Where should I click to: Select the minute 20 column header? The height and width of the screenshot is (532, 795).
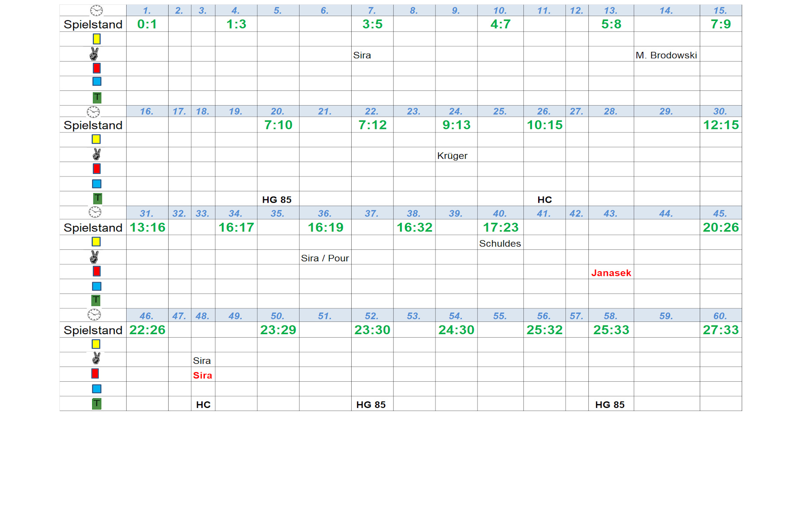(x=277, y=111)
